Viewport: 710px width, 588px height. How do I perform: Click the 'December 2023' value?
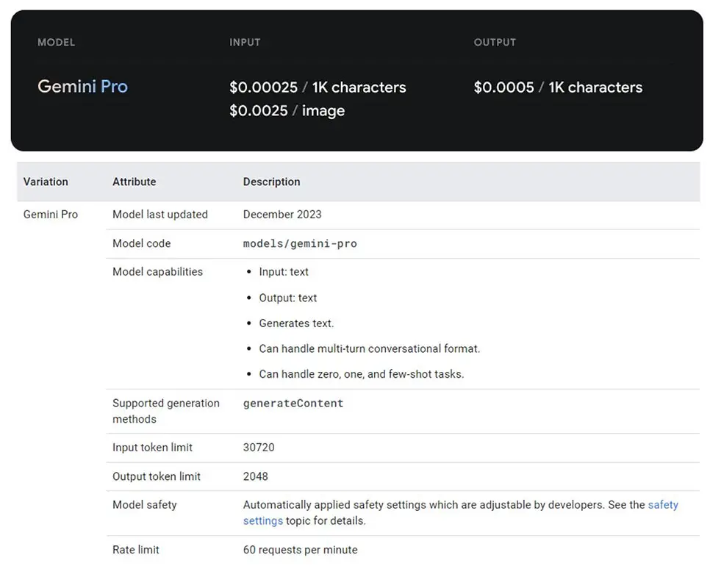click(x=282, y=214)
